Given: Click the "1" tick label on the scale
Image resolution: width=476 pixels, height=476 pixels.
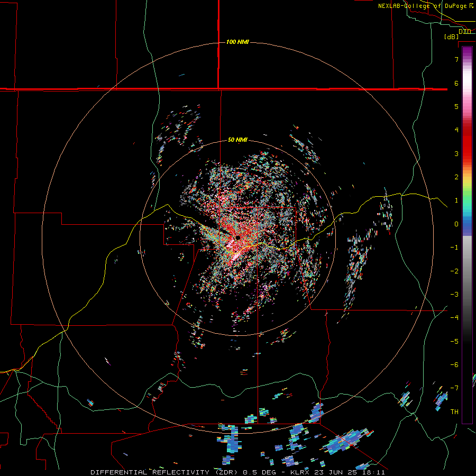Looking at the screenshot, I should click(x=456, y=200).
